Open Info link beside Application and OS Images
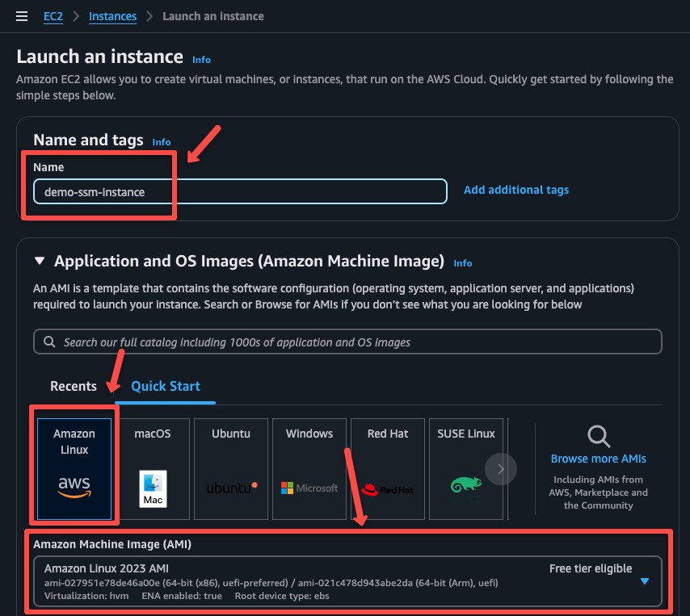Viewport: 690px width, 616px height. [463, 263]
